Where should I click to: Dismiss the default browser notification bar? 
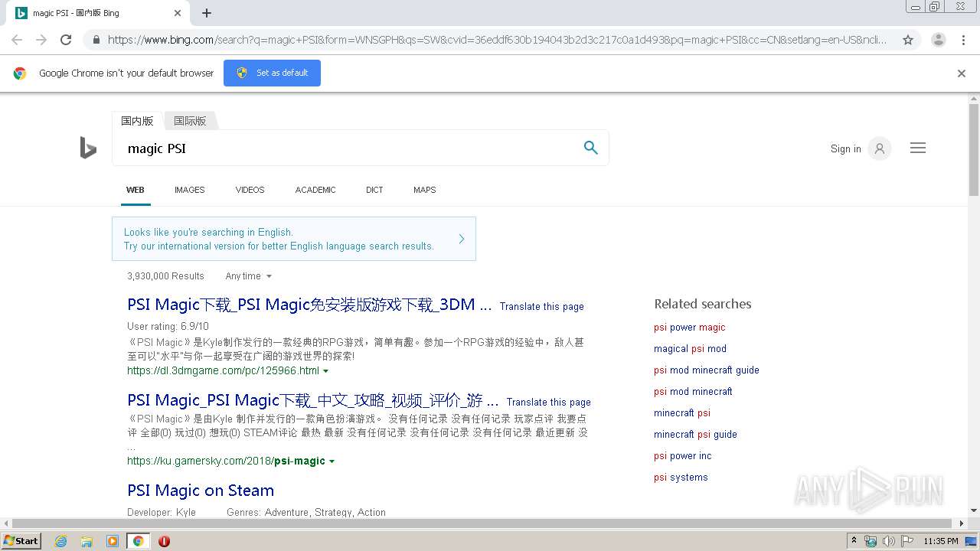pos(962,73)
